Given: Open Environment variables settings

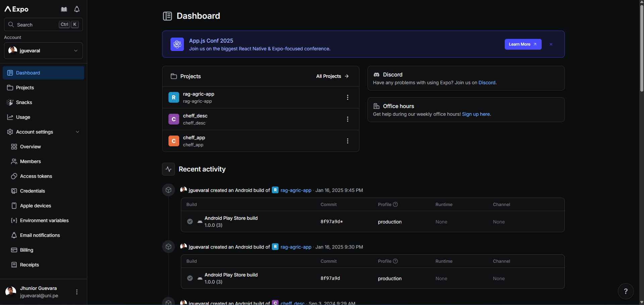Looking at the screenshot, I should pos(43,220).
